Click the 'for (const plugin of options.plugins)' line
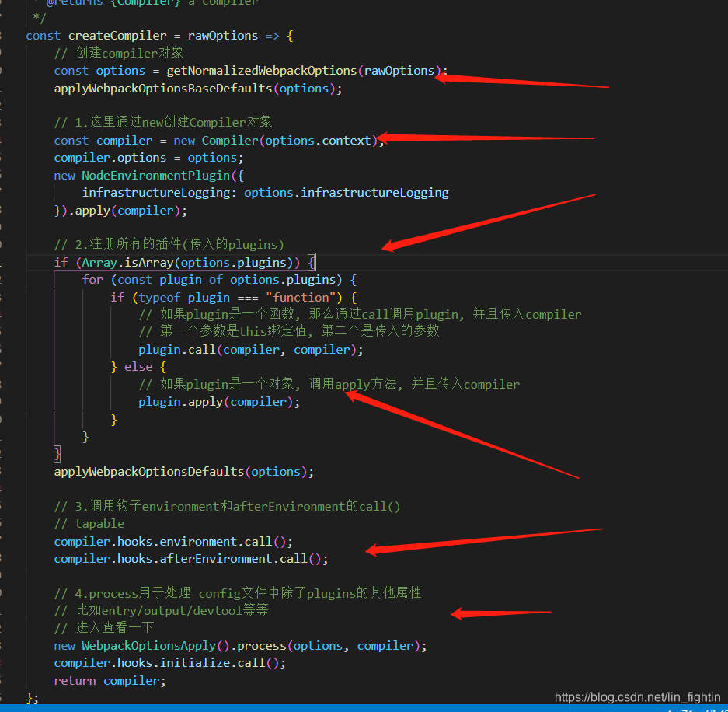Image resolution: width=728 pixels, height=712 pixels. [x=219, y=280]
